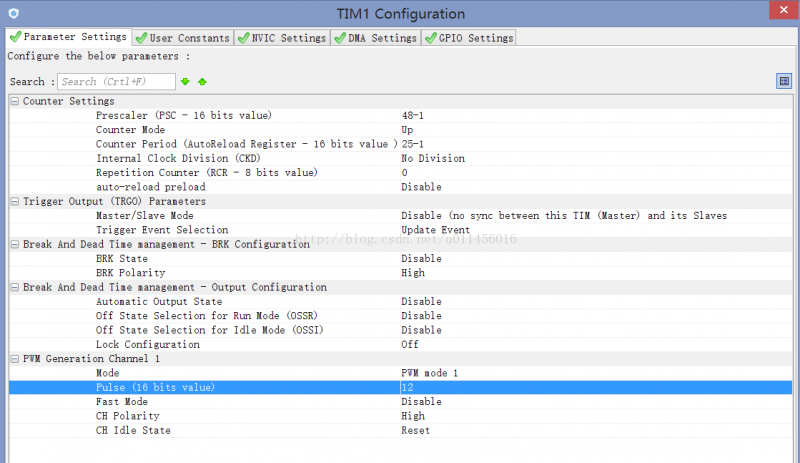Open the NVIC Settings tab

click(281, 38)
